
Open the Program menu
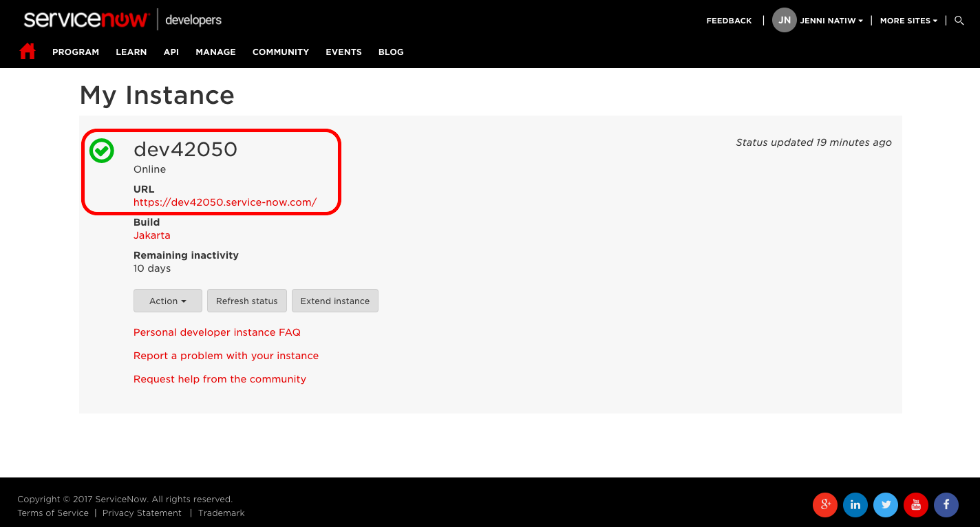click(x=76, y=52)
